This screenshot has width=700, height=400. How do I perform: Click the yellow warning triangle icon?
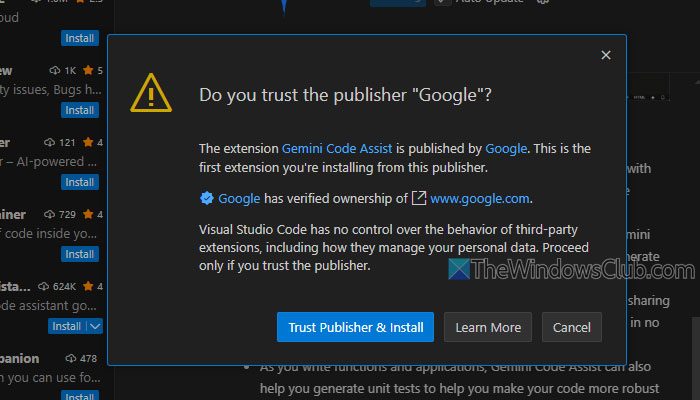pyautogui.click(x=150, y=93)
